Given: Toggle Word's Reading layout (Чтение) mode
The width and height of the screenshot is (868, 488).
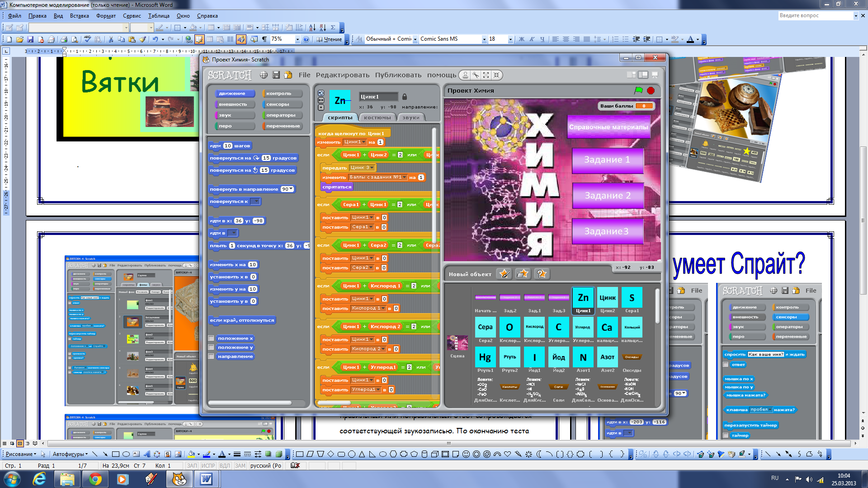Looking at the screenshot, I should tap(329, 39).
